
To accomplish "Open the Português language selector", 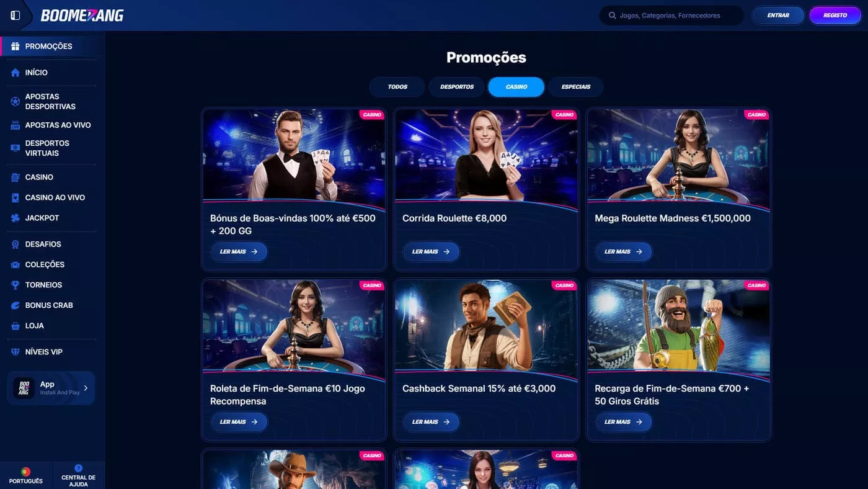I will click(26, 475).
